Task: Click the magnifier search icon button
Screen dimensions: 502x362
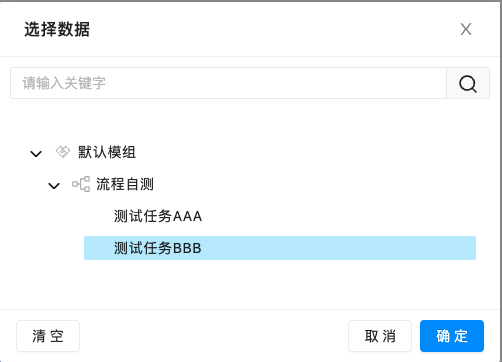Action: [468, 83]
